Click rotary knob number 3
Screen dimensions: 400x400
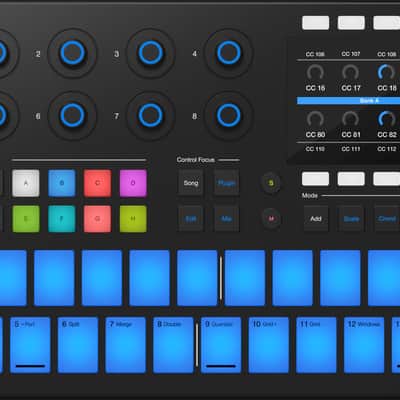pos(151,53)
